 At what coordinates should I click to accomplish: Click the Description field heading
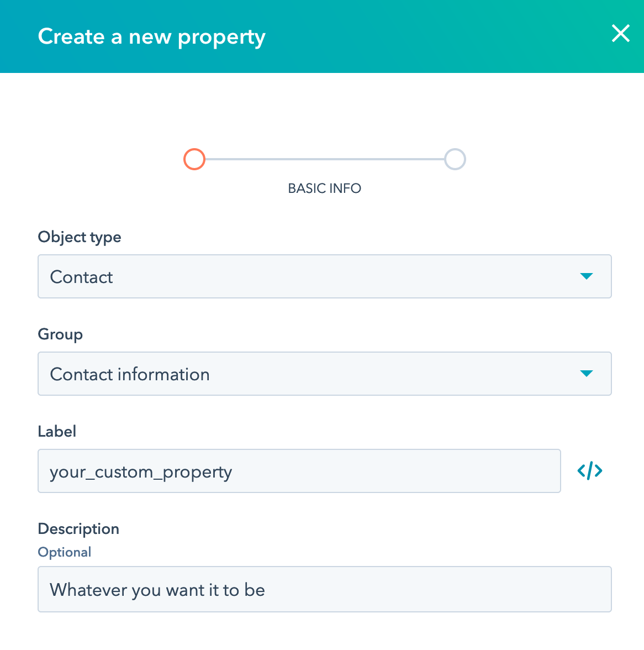(78, 529)
